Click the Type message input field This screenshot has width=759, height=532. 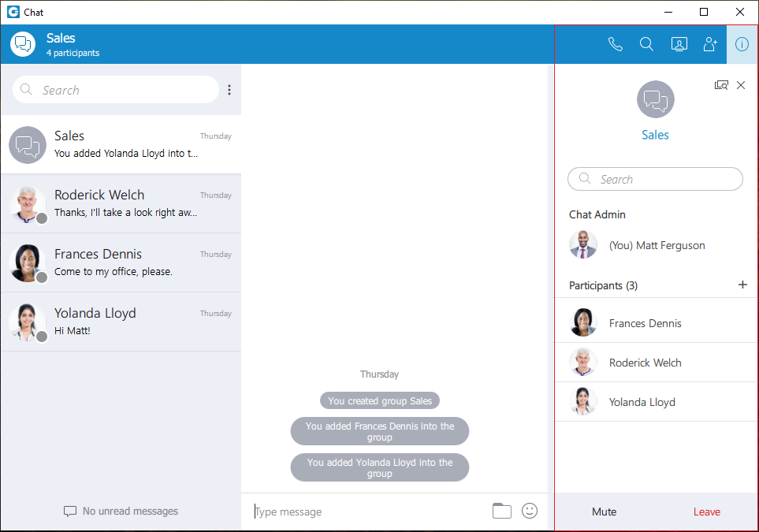(x=363, y=511)
